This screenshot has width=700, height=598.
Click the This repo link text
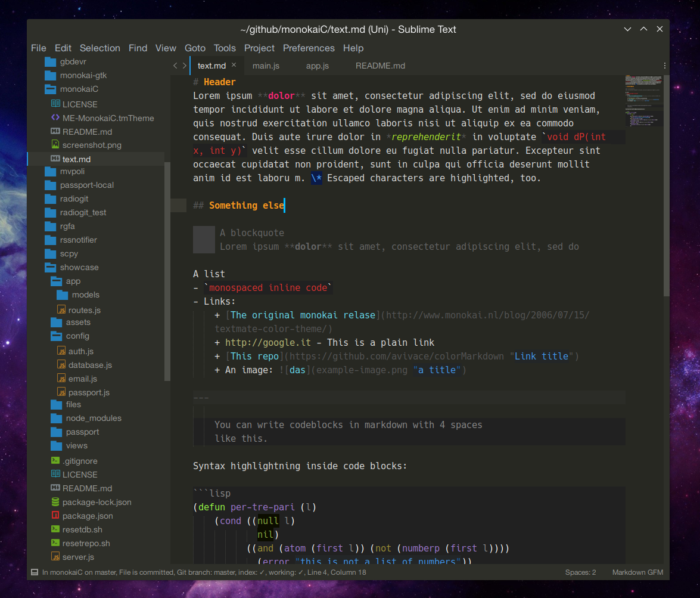coord(254,356)
